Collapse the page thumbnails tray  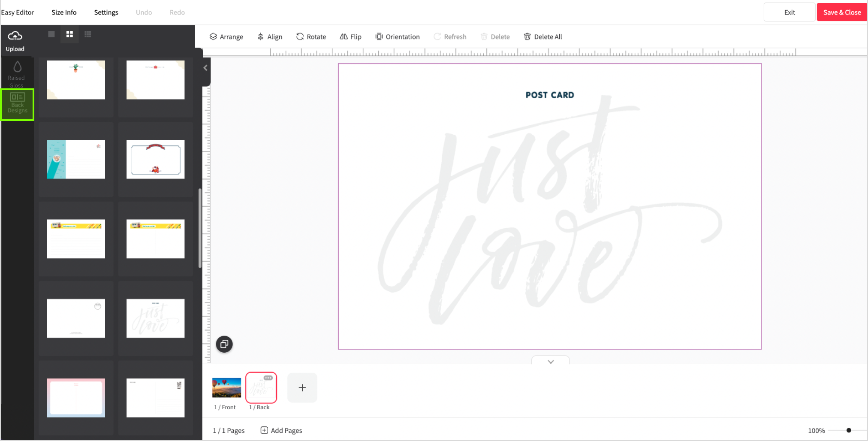[551, 361]
